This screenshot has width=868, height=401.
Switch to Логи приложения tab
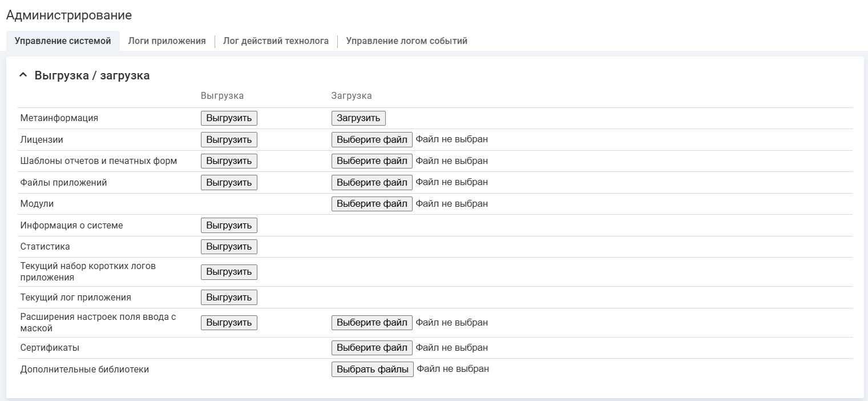(167, 41)
